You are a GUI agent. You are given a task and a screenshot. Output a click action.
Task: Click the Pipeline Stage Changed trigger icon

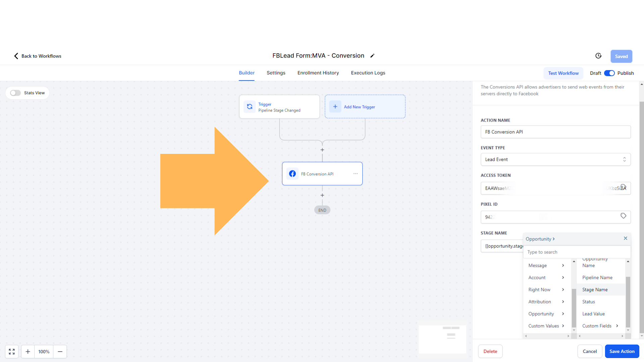tap(250, 107)
